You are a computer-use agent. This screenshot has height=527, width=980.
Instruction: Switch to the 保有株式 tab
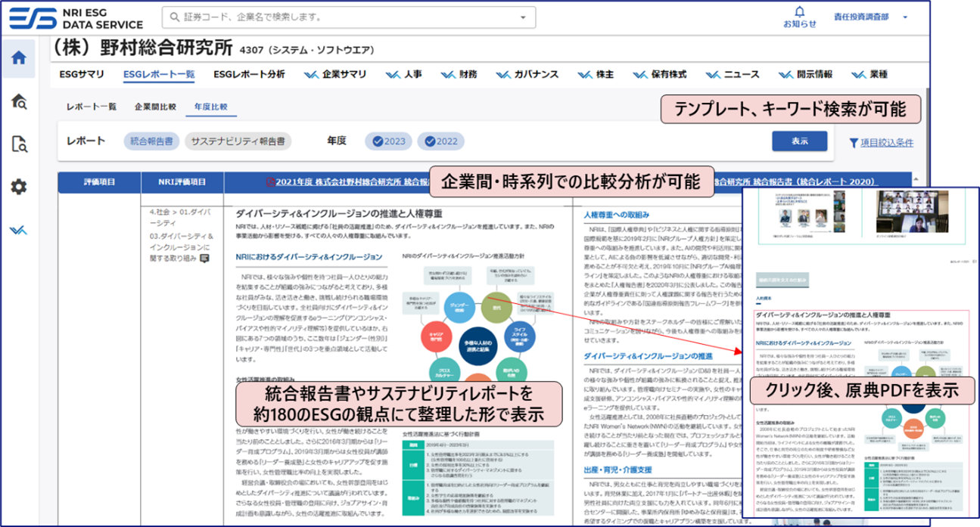coord(659,74)
